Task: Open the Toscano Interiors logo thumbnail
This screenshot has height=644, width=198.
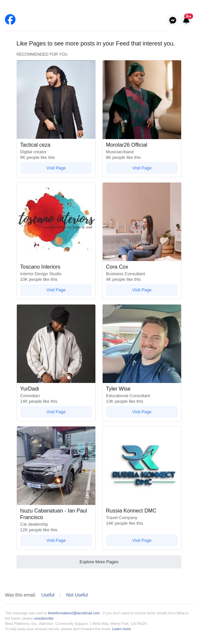Action: 56,222
